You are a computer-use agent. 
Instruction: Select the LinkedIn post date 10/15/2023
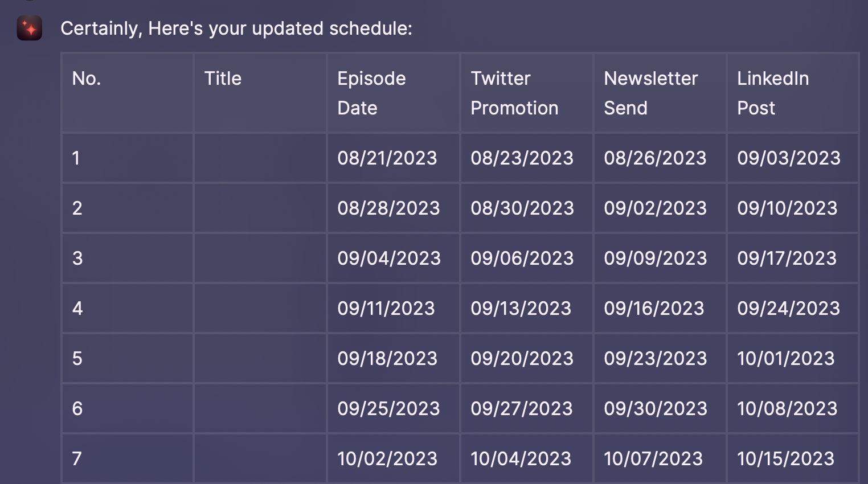[x=786, y=458]
